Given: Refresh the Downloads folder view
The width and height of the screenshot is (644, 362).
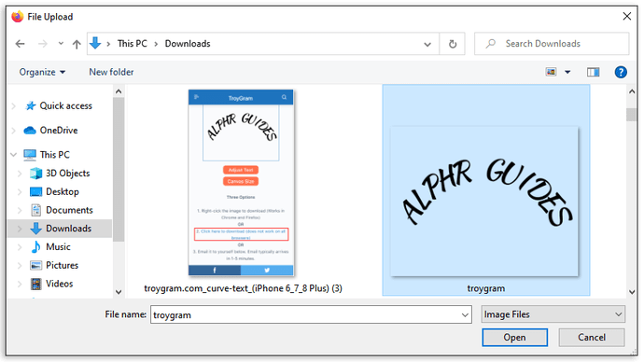Looking at the screenshot, I should (453, 44).
